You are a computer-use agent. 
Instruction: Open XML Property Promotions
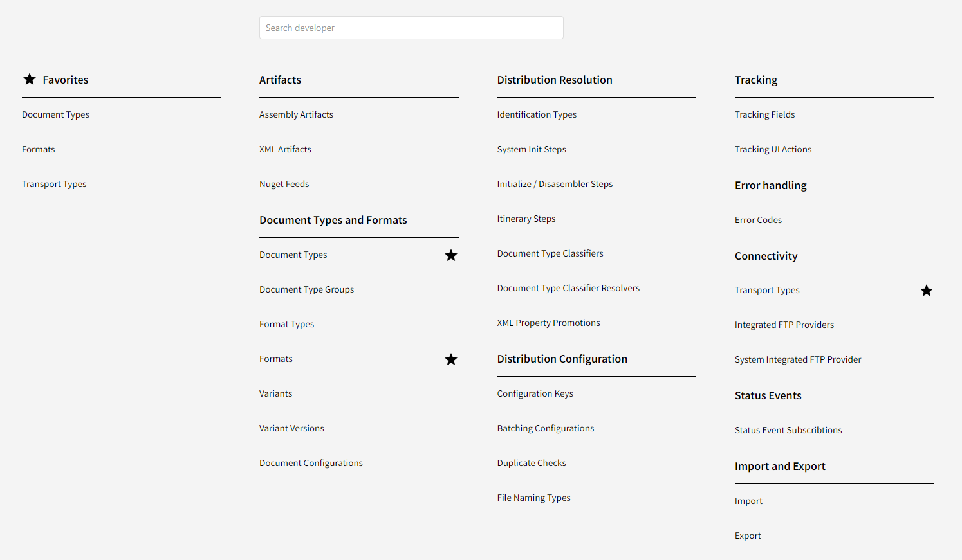click(x=548, y=323)
